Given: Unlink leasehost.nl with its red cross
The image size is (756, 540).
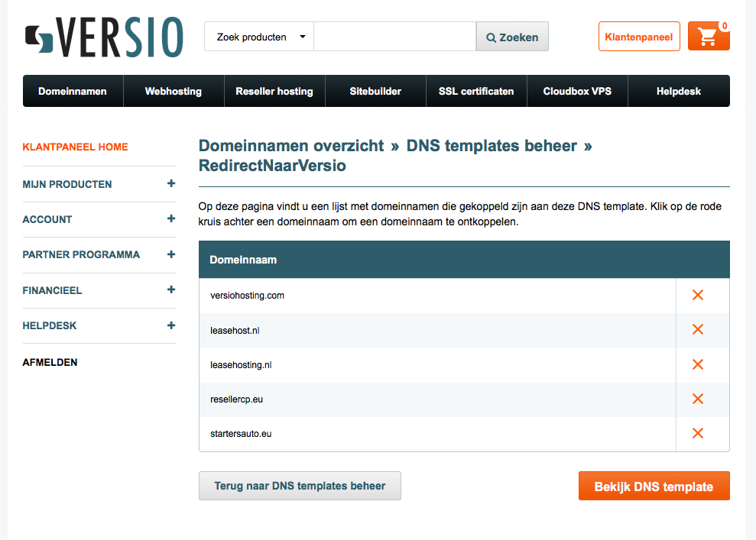Looking at the screenshot, I should 698,329.
